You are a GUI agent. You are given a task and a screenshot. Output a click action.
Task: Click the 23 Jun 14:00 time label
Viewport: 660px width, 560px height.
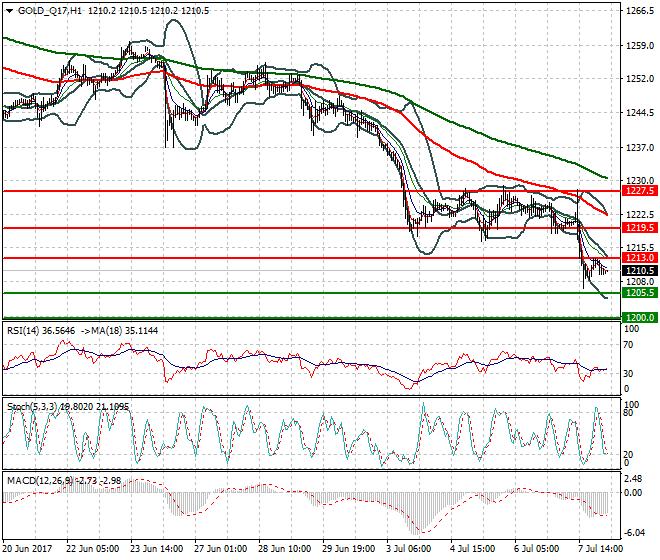(156, 549)
